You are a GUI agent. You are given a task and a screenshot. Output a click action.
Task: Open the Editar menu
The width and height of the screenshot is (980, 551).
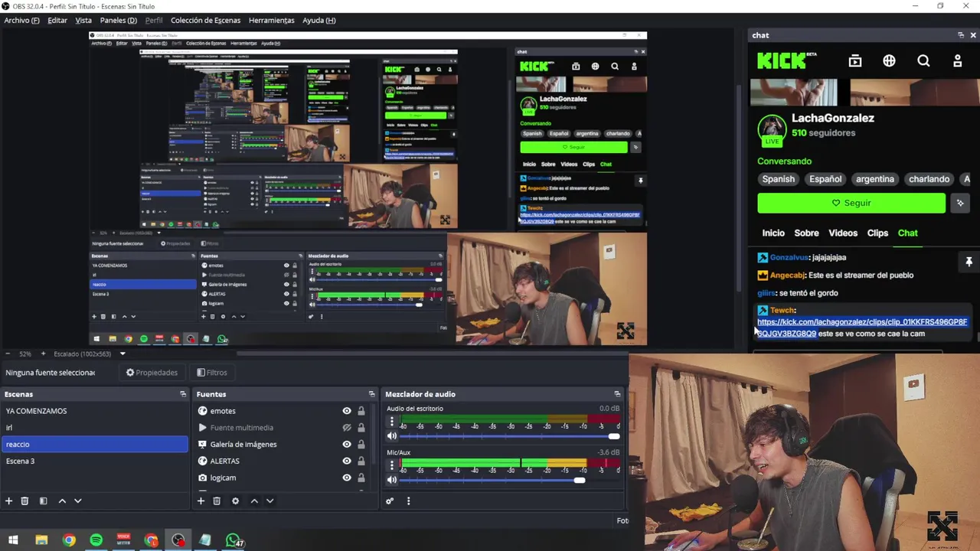pos(57,20)
